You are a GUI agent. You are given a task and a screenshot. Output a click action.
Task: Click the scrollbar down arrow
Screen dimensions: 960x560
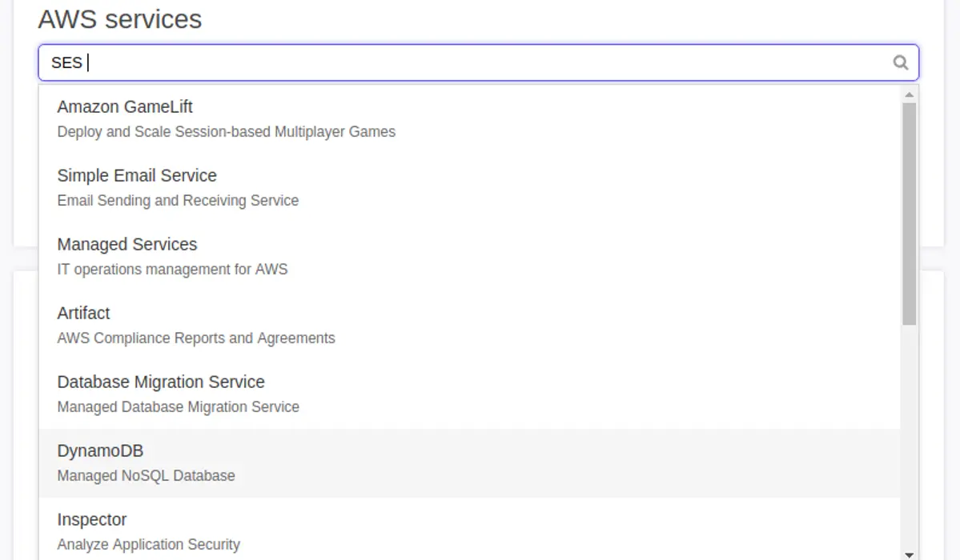tap(910, 554)
